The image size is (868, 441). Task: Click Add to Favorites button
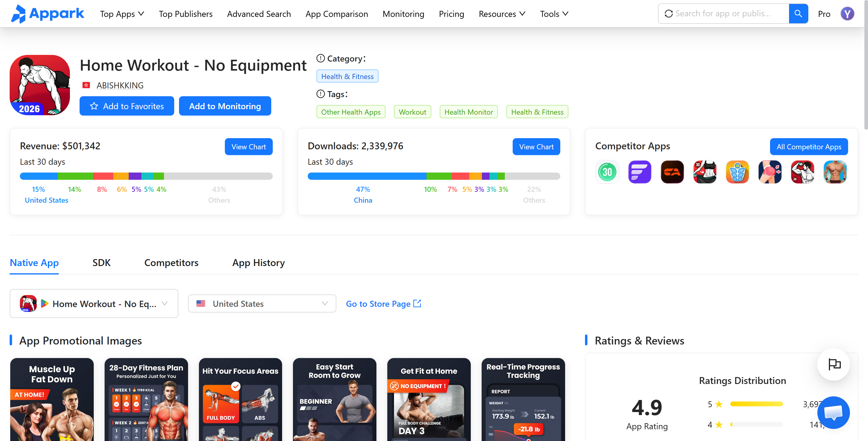pos(127,106)
